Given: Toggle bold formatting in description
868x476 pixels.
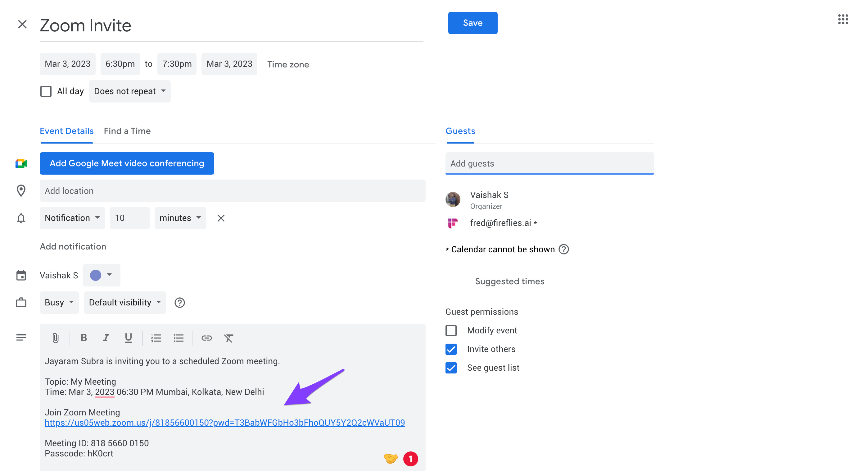Looking at the screenshot, I should pos(84,338).
